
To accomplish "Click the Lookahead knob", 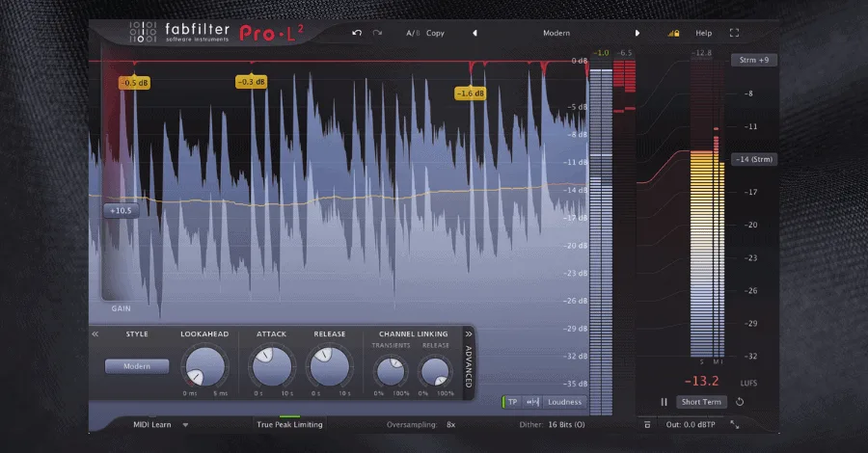I will (204, 366).
